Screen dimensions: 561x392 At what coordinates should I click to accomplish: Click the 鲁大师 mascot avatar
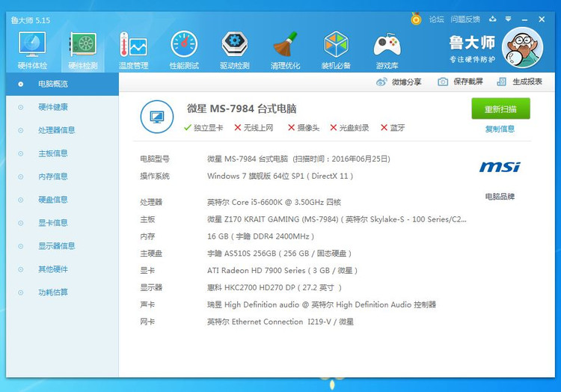coord(522,47)
